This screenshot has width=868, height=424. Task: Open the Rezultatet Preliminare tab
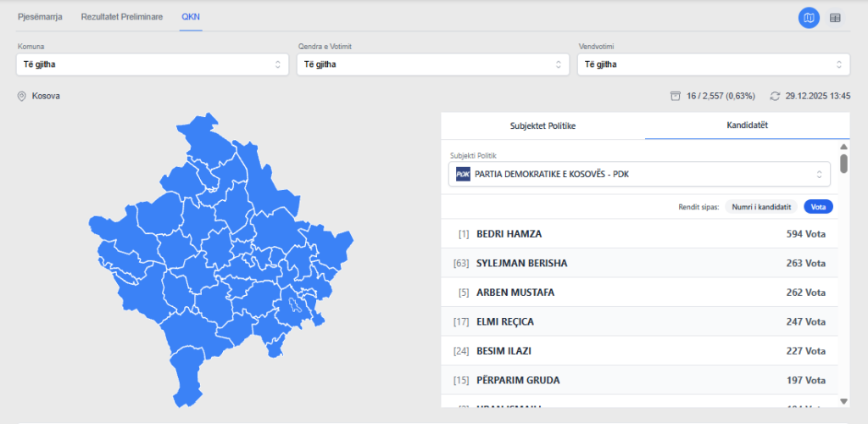click(122, 17)
